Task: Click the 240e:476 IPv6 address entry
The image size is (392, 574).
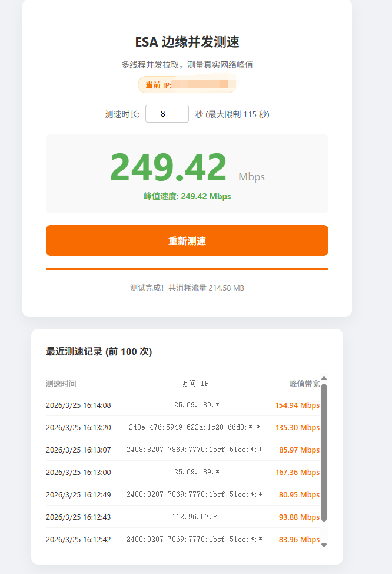Action: pos(194,427)
